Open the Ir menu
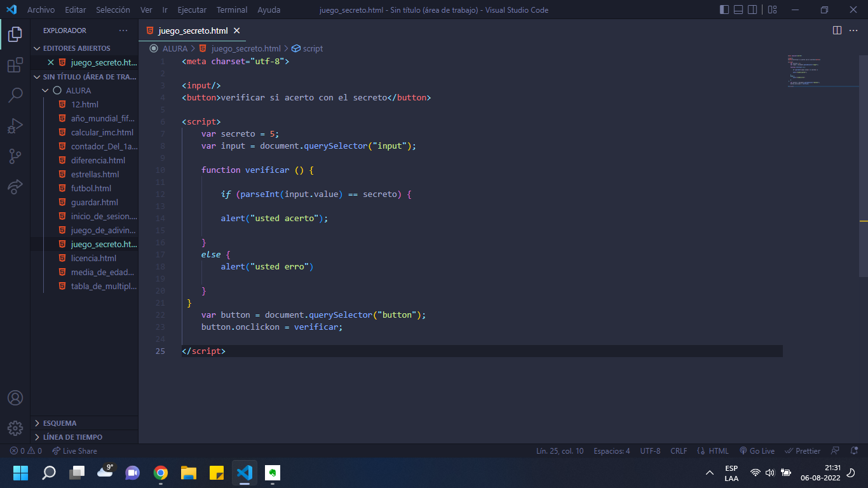 165,10
